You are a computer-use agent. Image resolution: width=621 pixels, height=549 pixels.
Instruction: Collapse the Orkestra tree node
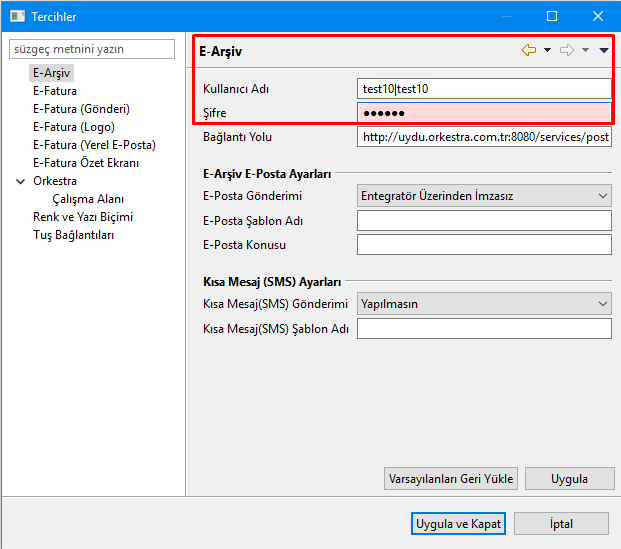[x=21, y=181]
